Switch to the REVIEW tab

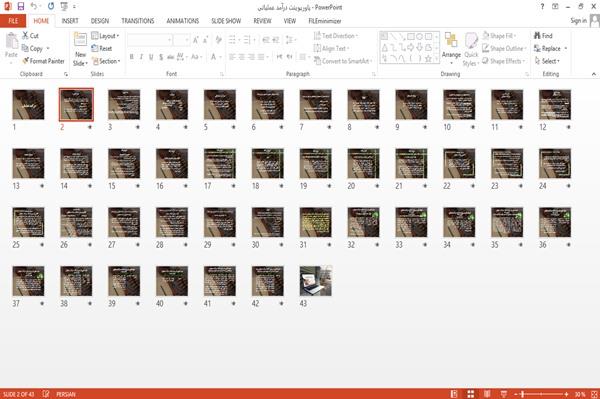point(262,21)
